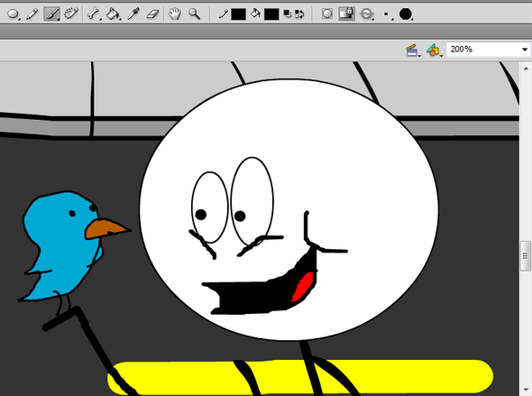Toggle the Lock Fill option
532x396 pixels.
347,14
